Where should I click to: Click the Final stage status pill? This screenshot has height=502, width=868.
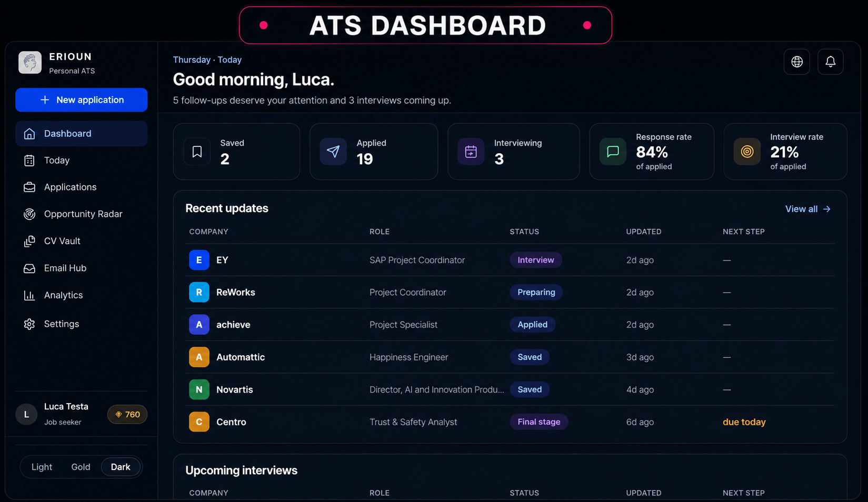click(538, 421)
